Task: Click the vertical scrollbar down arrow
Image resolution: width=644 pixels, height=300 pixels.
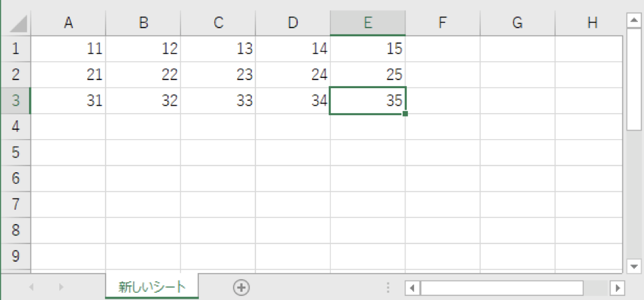Action: coord(634,266)
